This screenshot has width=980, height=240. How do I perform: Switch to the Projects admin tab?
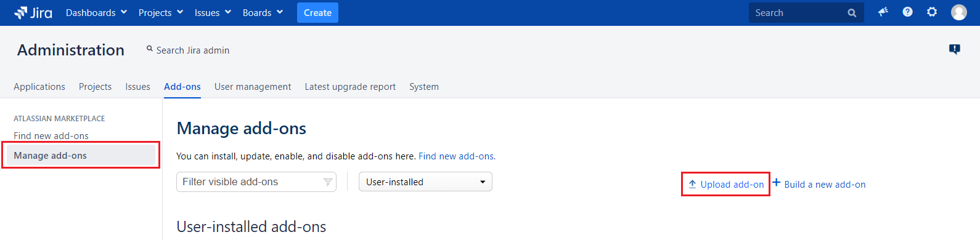pyautogui.click(x=95, y=87)
